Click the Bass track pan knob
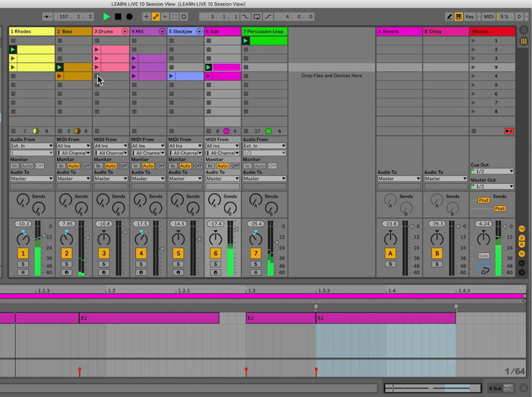 [66, 239]
